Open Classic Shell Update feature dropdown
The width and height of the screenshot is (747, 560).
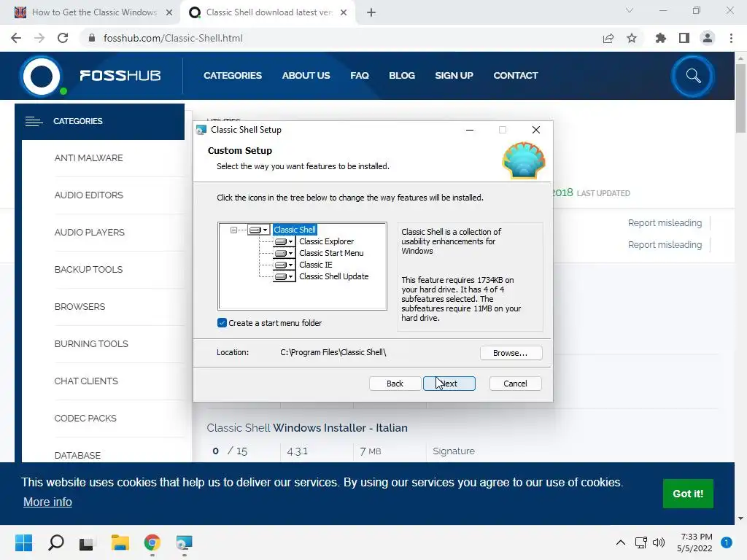click(x=285, y=276)
